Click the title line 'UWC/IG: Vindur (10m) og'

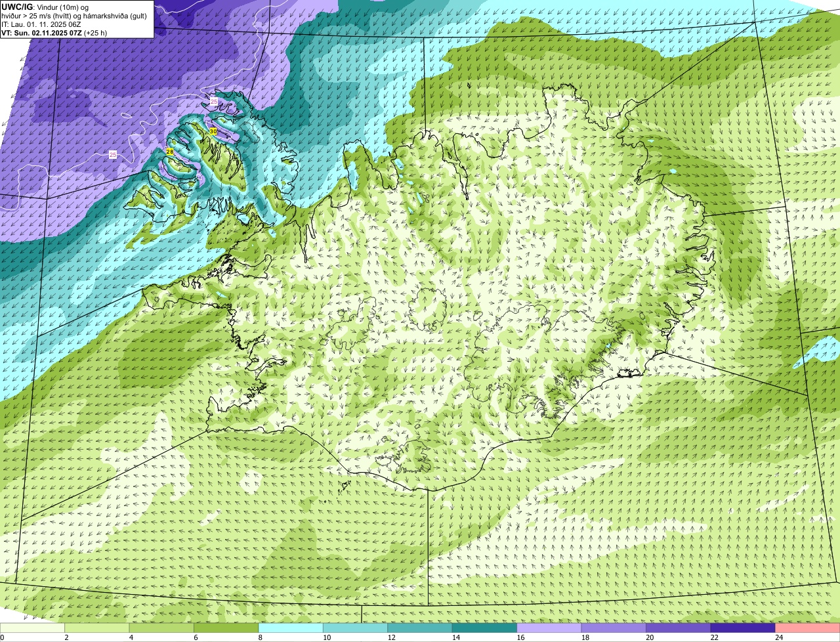[45, 7]
